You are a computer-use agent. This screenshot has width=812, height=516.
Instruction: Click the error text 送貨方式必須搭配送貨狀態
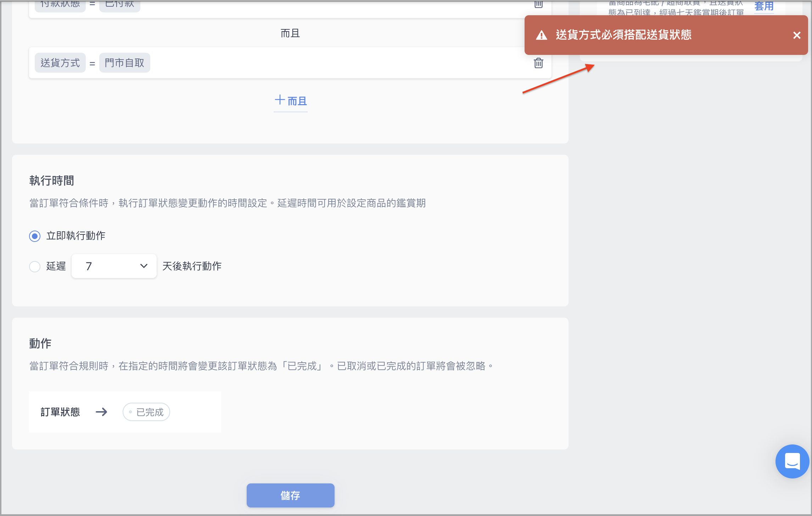(x=623, y=35)
